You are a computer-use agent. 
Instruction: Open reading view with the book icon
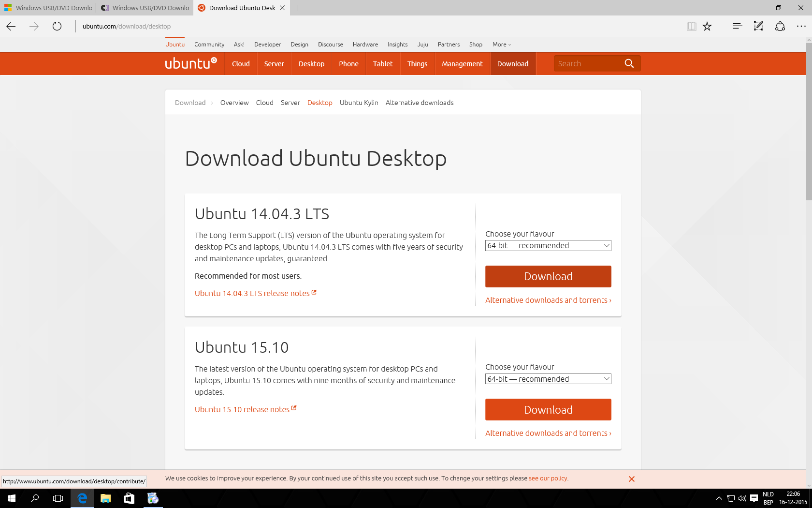692,26
